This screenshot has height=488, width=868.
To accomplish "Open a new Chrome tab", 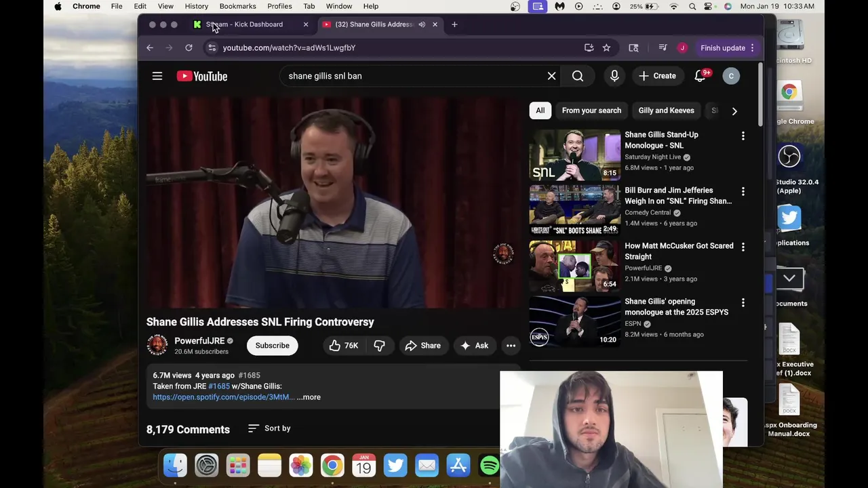I will pyautogui.click(x=454, y=24).
